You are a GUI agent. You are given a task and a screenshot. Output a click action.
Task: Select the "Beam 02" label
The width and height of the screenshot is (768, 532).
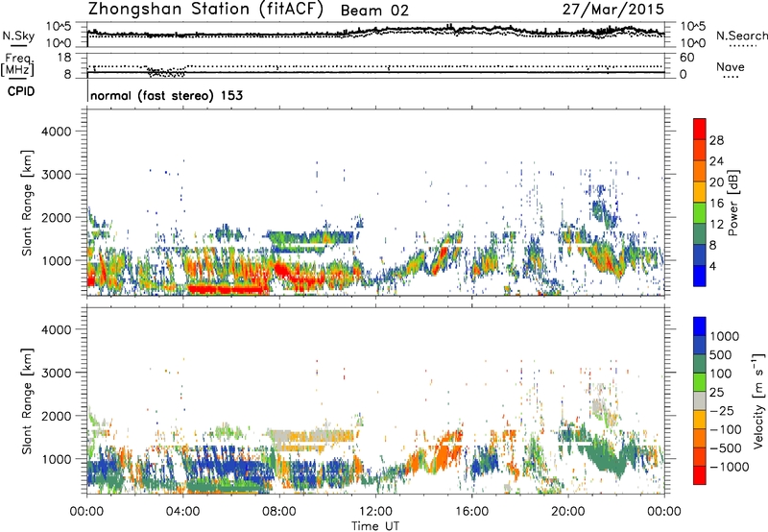pyautogui.click(x=374, y=11)
